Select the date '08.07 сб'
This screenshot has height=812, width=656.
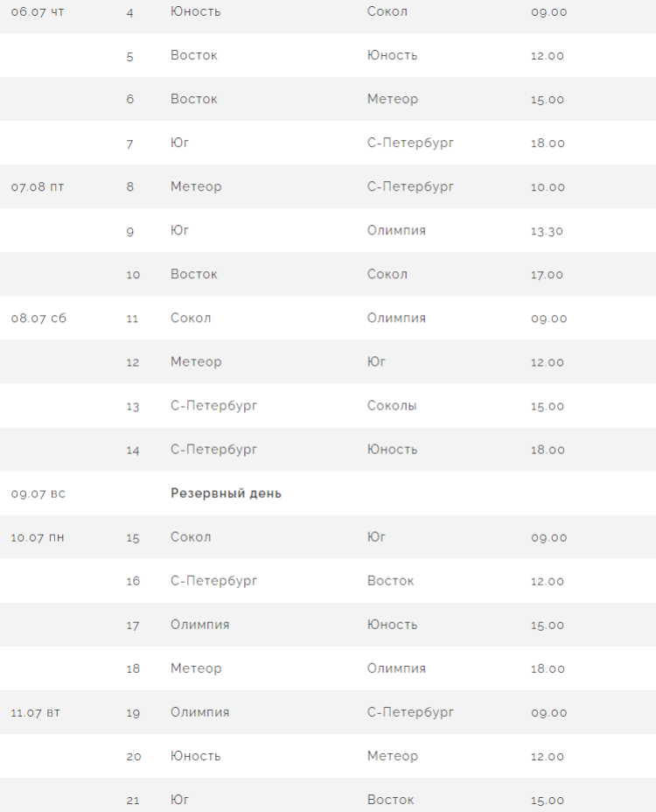[38, 318]
